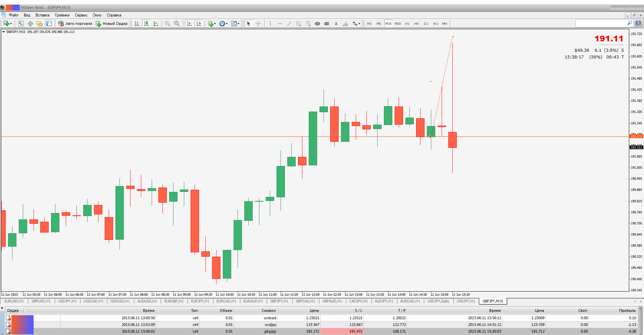Open the new chart dropdown
The image size is (644, 335).
[7, 24]
